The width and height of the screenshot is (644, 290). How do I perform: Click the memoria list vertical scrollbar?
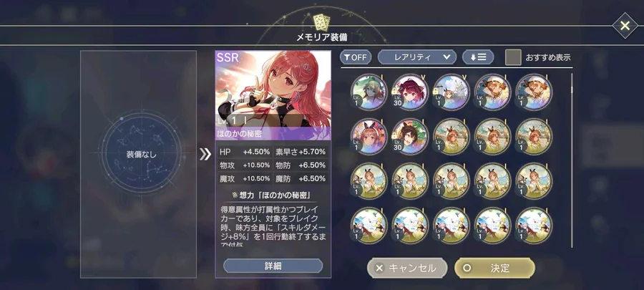(x=571, y=160)
